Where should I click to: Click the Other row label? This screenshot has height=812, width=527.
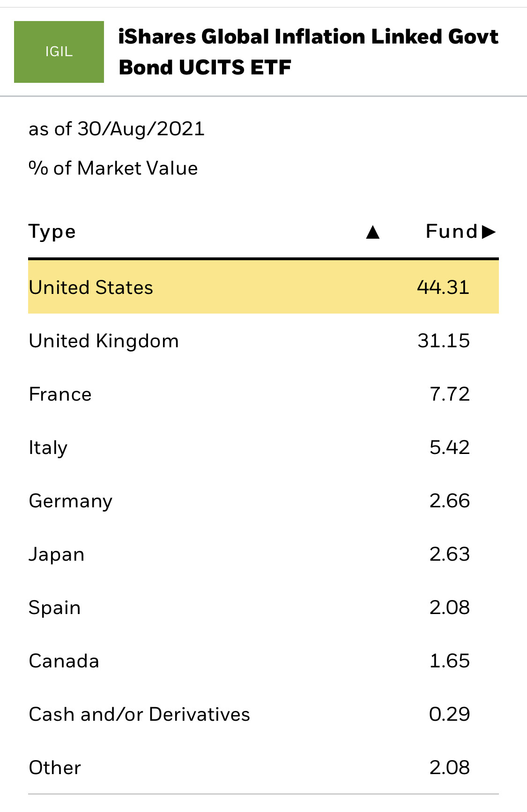pos(55,768)
